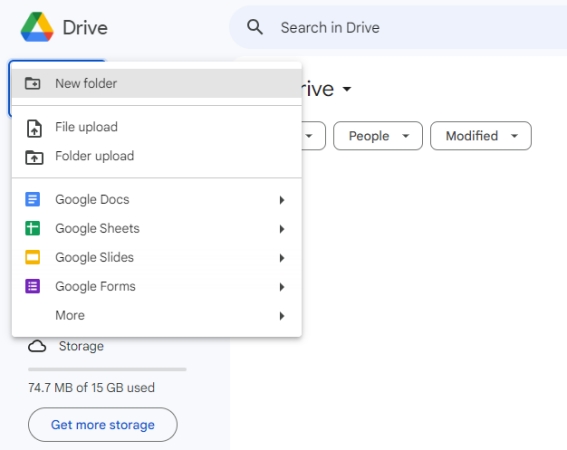567x450 pixels.
Task: Choose File upload menu entry
Action: point(157,127)
